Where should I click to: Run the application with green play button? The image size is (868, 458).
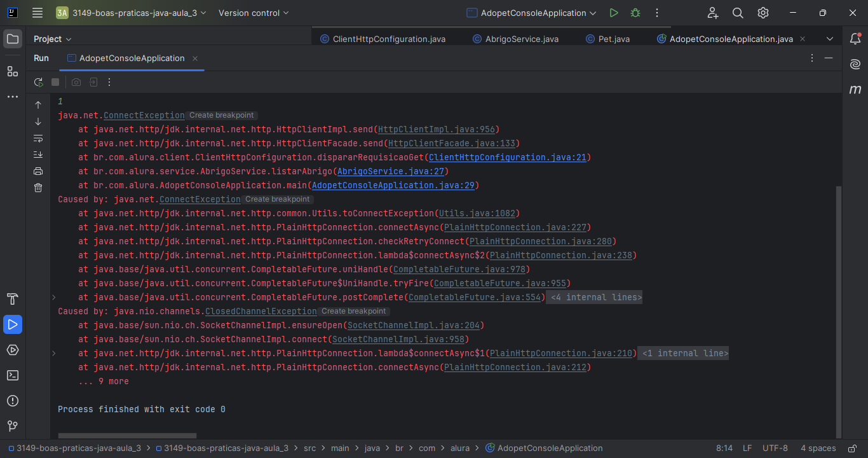pos(613,13)
